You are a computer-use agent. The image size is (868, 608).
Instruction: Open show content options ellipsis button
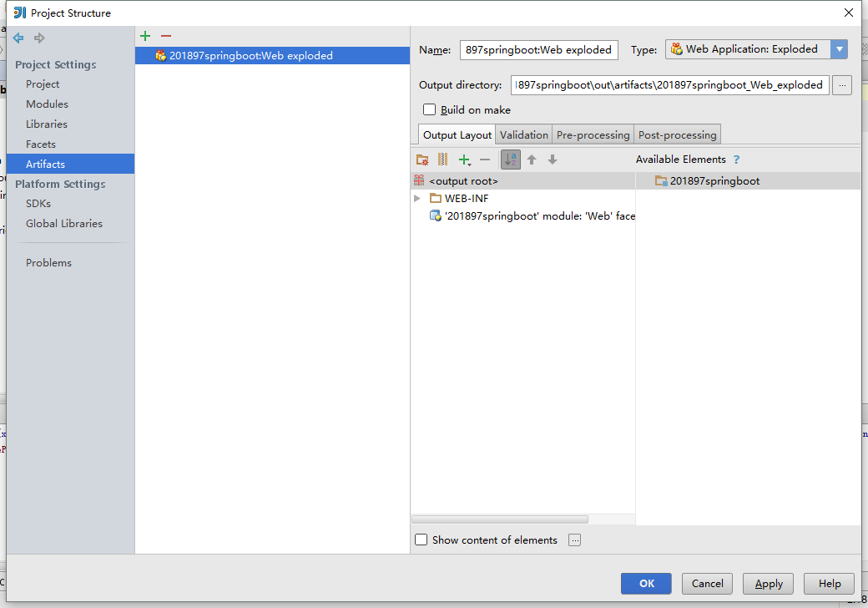574,540
